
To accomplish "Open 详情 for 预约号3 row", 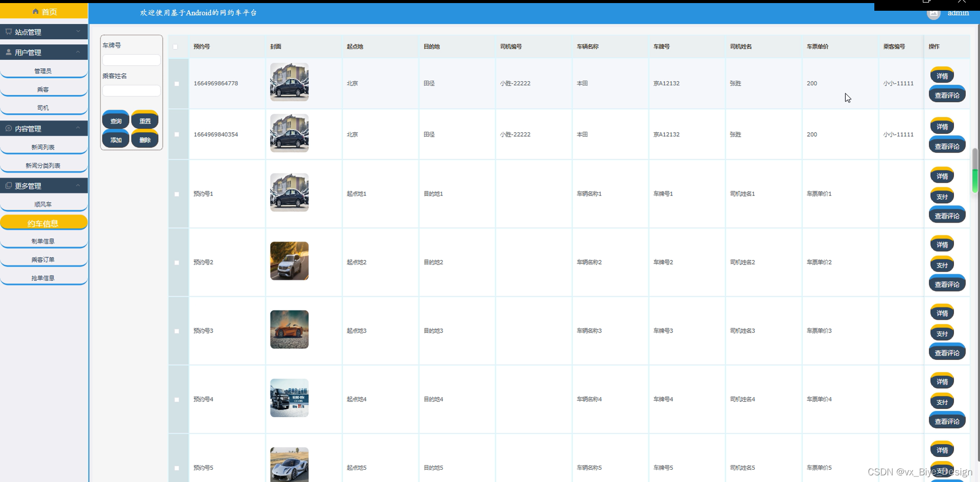I will (942, 312).
